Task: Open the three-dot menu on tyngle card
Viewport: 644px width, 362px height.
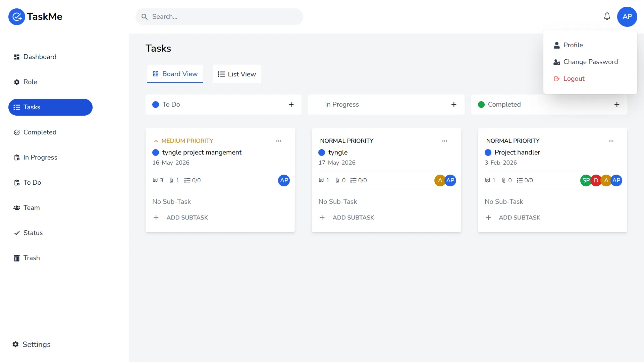Action: [444, 141]
